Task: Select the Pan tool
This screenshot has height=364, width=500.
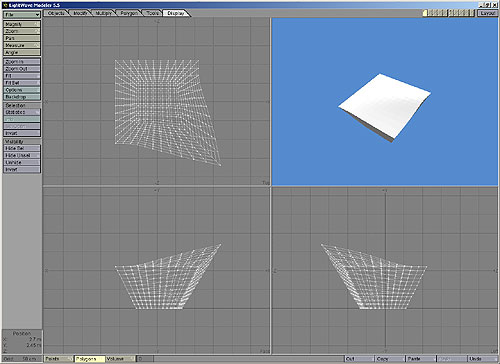Action: tap(22, 38)
